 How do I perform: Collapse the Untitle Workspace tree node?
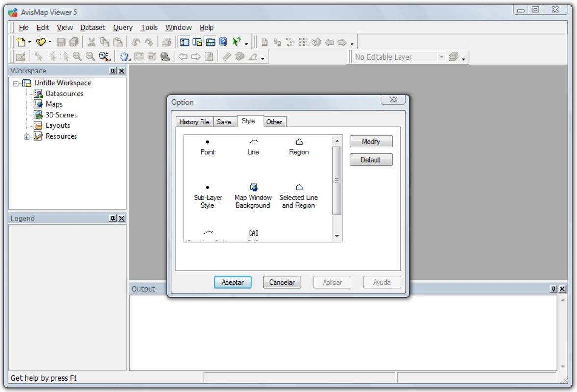(16, 83)
